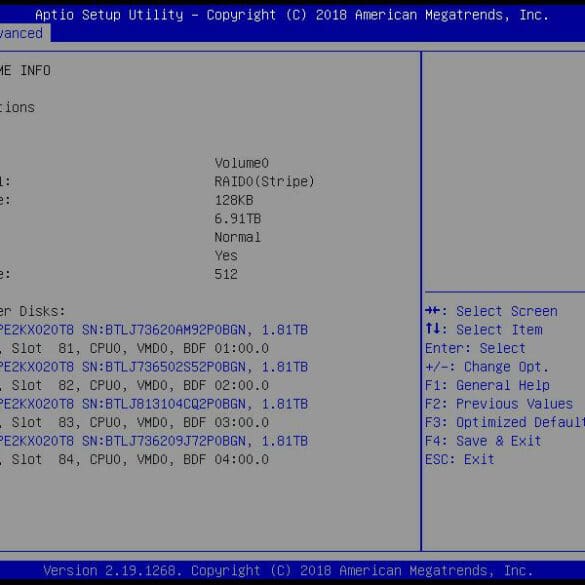Click the F1: General Help hint
The image size is (585, 585).
click(487, 385)
